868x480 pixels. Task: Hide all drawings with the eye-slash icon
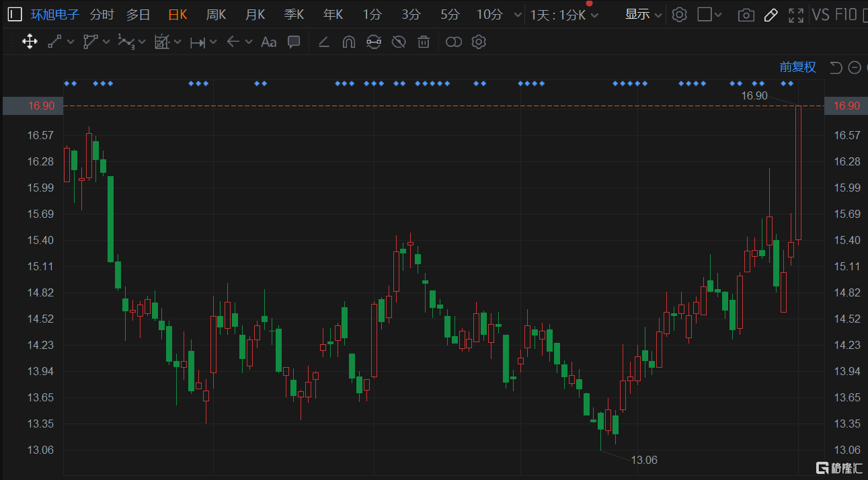(399, 42)
